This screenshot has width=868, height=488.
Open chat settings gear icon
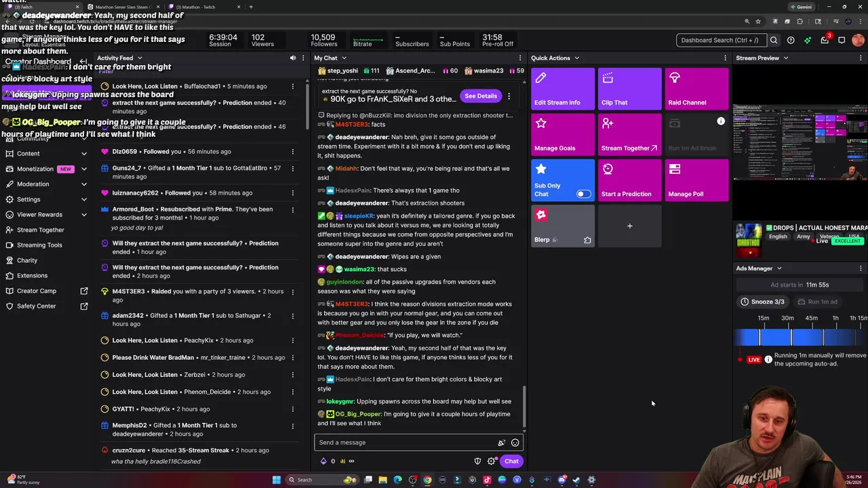(x=492, y=462)
